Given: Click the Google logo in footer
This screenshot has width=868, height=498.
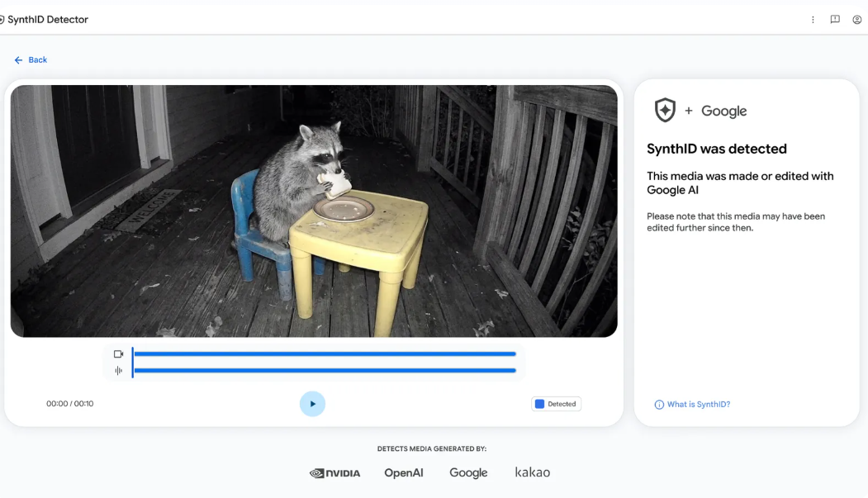Looking at the screenshot, I should click(x=468, y=473).
